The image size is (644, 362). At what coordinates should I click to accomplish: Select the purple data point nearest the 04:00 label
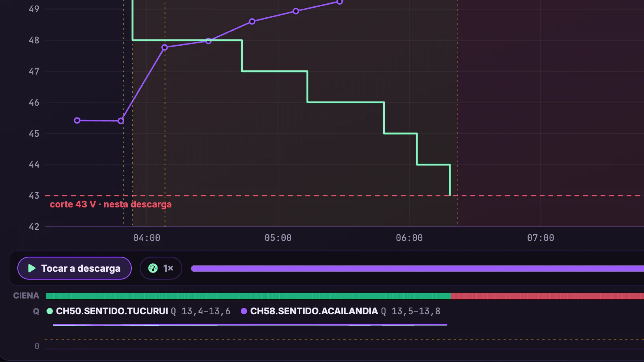point(165,47)
